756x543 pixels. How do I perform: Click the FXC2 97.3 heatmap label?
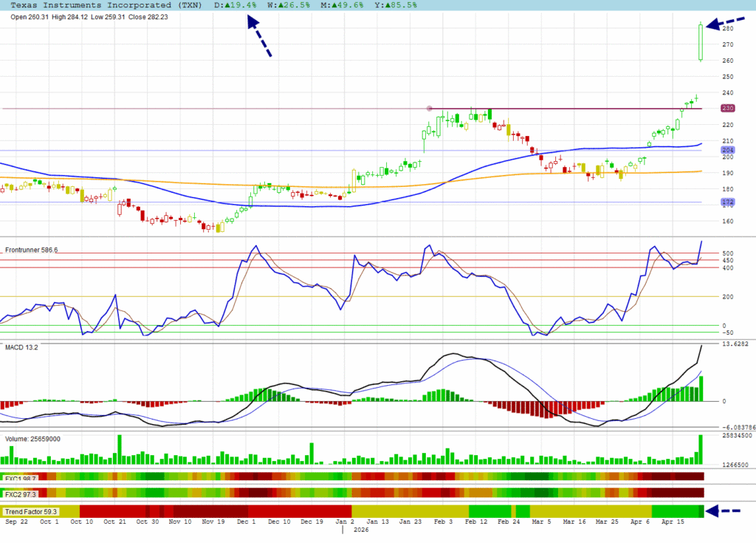[x=21, y=493]
